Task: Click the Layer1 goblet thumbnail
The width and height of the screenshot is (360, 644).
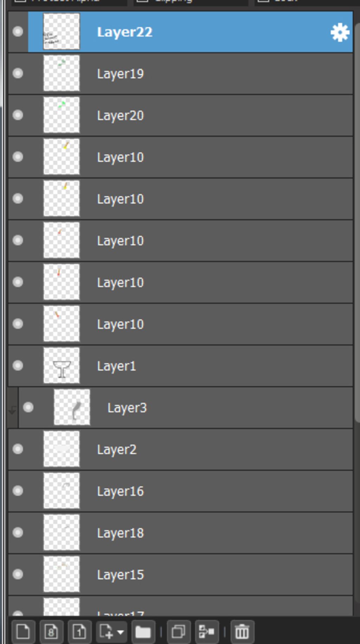Action: click(x=62, y=365)
